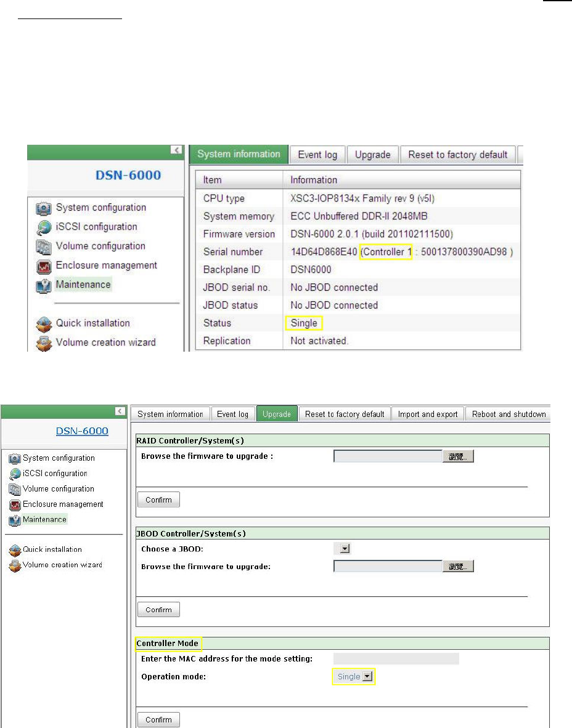Confirm the Controller Mode setting
The width and height of the screenshot is (572, 728).
point(158,719)
